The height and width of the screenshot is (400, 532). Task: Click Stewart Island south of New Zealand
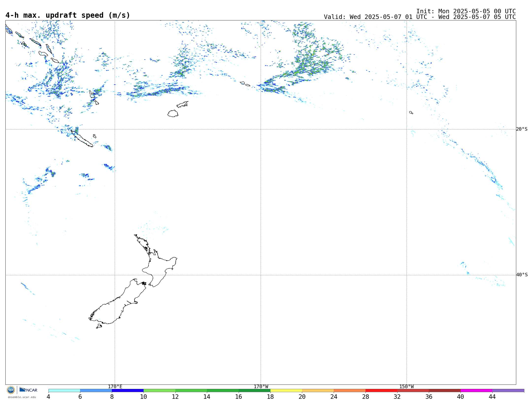pyautogui.click(x=99, y=326)
